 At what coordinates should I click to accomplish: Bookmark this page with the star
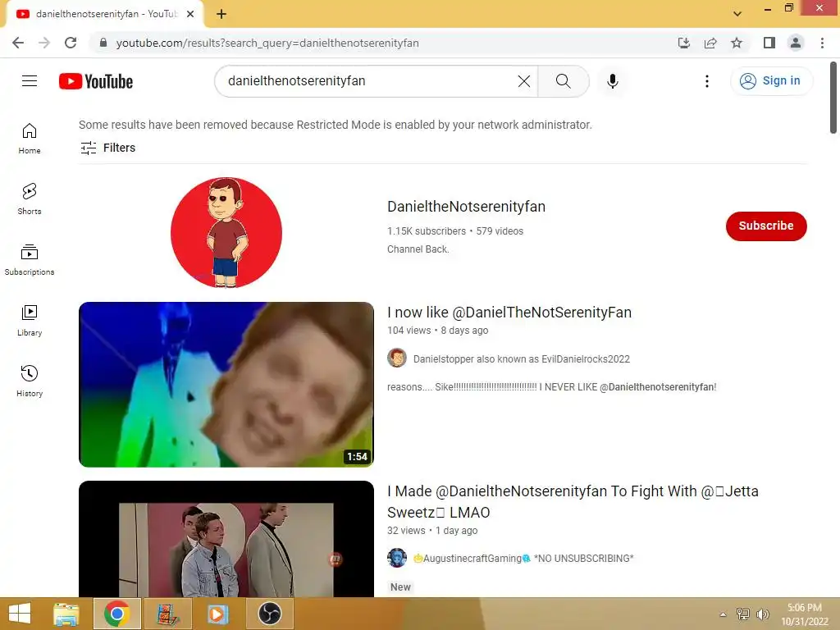point(737,43)
